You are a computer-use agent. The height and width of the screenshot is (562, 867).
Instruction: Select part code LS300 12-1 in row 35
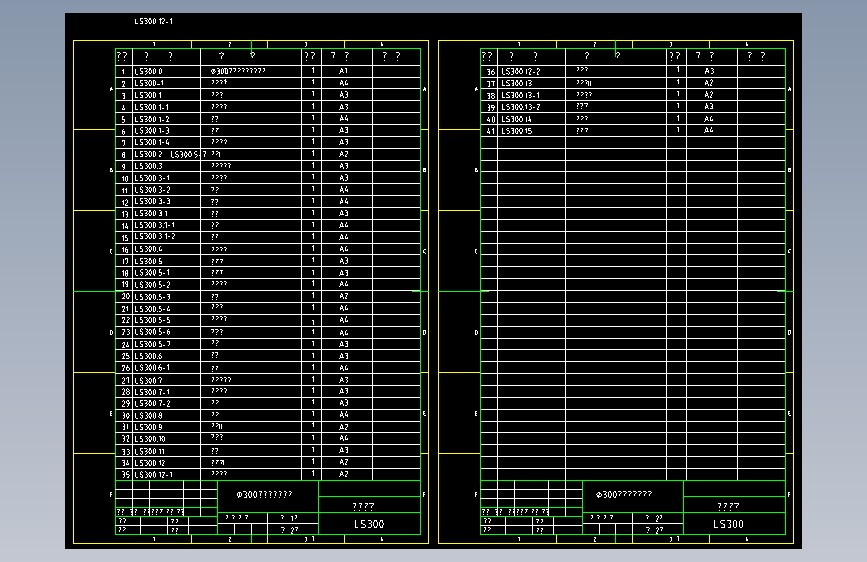[154, 475]
